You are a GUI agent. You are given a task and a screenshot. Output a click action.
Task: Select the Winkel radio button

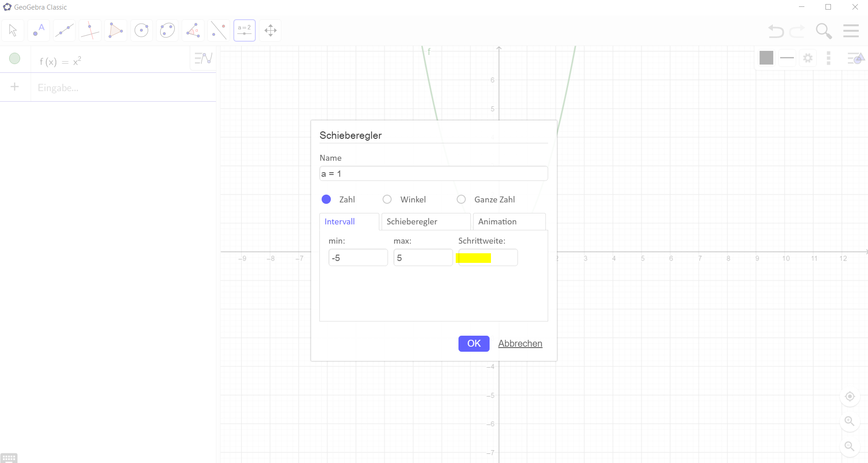pos(387,199)
